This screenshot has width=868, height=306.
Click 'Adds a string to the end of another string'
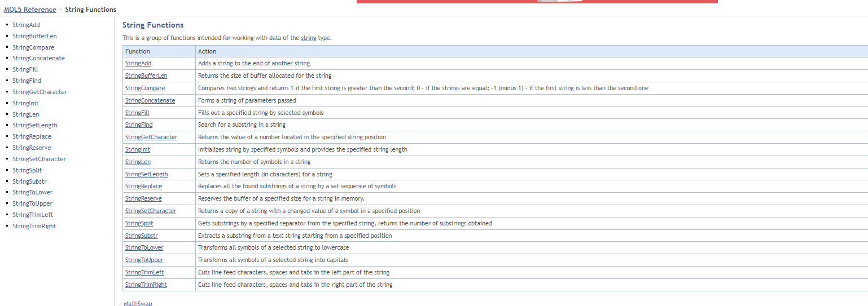(x=254, y=63)
